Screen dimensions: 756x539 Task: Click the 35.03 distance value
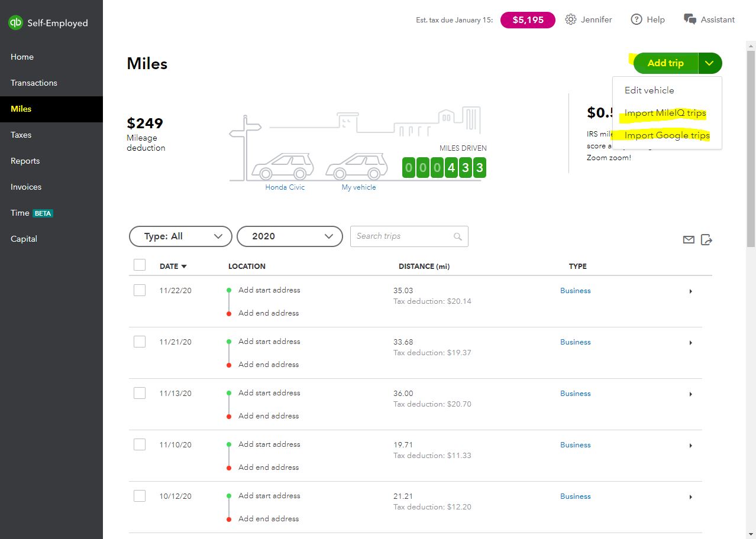pyautogui.click(x=403, y=291)
